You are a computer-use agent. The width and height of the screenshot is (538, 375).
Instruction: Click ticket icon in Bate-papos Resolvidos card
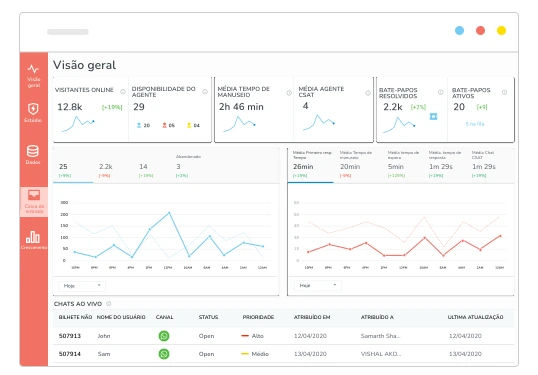433,117
